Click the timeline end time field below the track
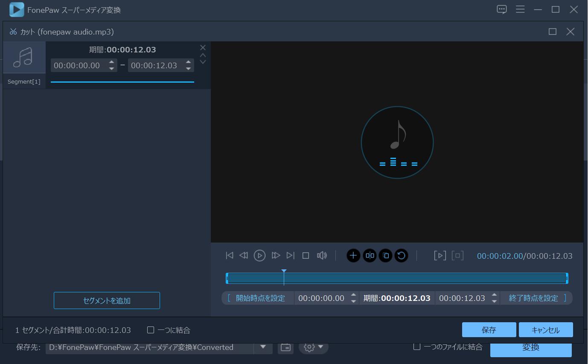The image size is (588, 364). tap(462, 298)
